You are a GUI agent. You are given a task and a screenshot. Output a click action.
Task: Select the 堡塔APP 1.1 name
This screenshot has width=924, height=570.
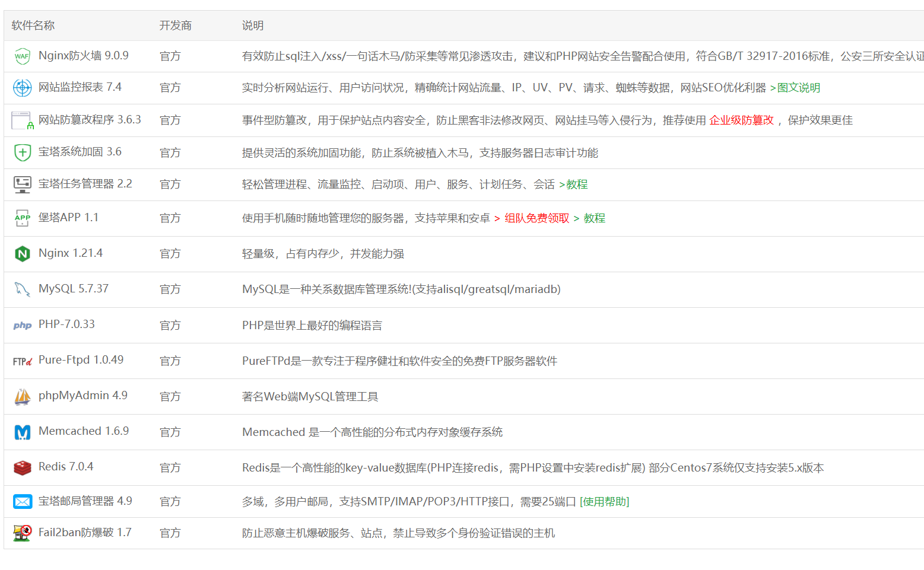click(68, 218)
